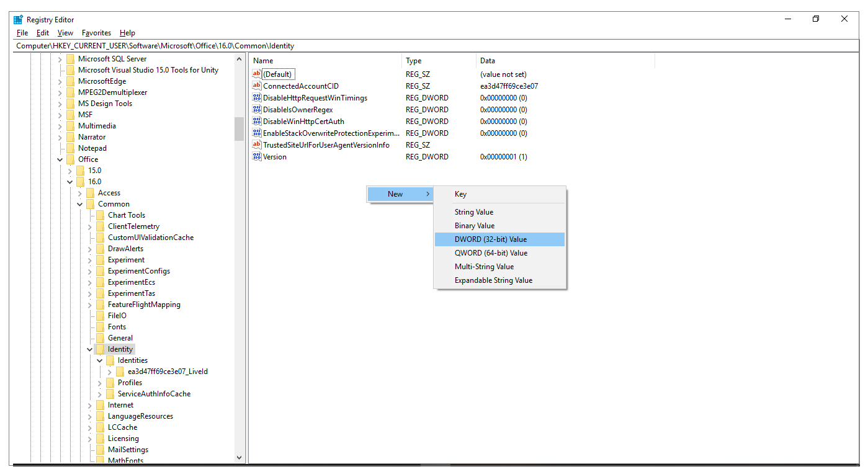Click the string icon next to (Default)

[257, 74]
